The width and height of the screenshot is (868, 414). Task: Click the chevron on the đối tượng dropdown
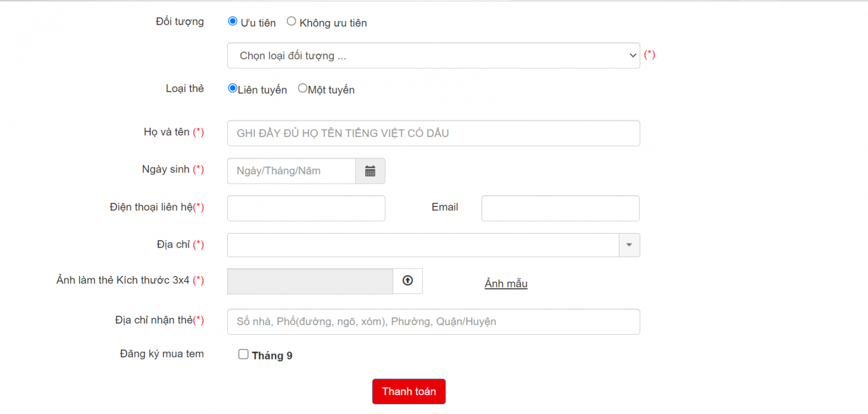[632, 55]
